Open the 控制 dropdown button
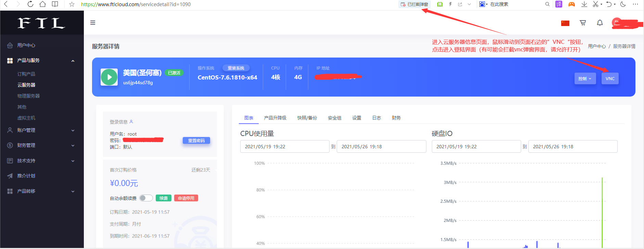This screenshot has height=249, width=644. (585, 78)
